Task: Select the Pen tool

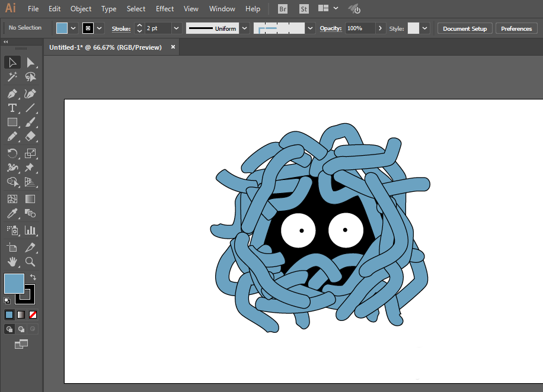Action: 12,94
